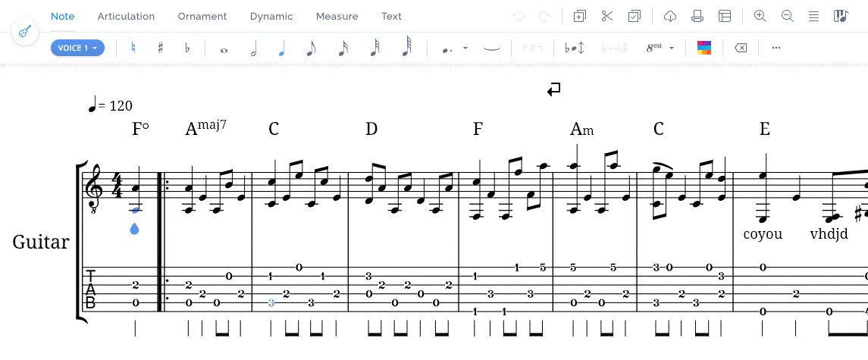Toggle the slur/tie tool
The width and height of the screenshot is (868, 360).
click(492, 48)
